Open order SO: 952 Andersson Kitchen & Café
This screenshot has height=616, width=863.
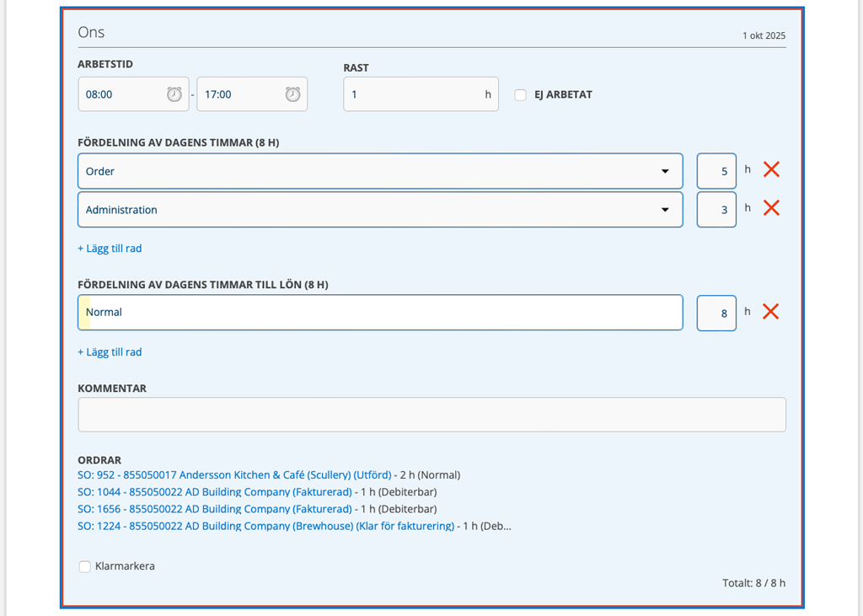pos(234,475)
